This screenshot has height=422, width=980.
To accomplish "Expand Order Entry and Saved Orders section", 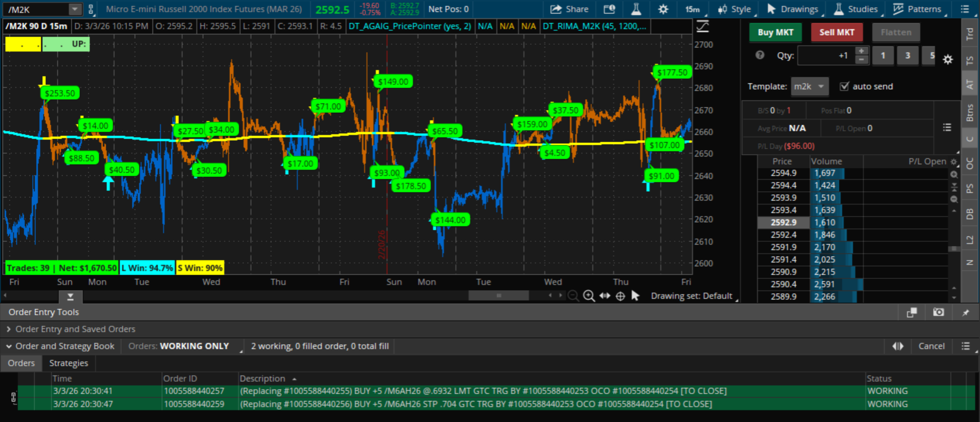I will pos(9,329).
